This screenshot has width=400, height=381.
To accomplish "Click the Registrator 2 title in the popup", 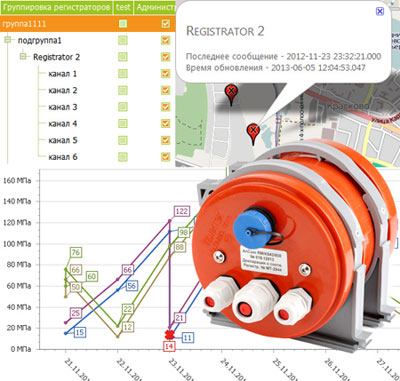I will [x=225, y=31].
